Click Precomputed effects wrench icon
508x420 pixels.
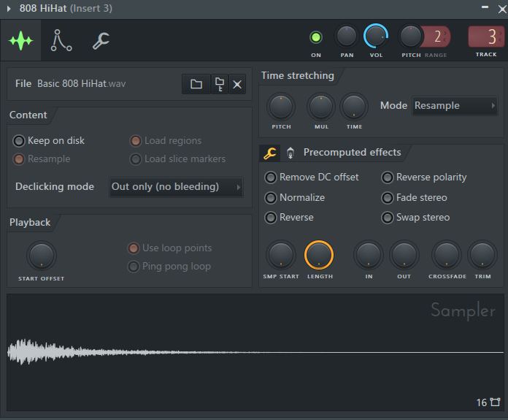pos(269,153)
